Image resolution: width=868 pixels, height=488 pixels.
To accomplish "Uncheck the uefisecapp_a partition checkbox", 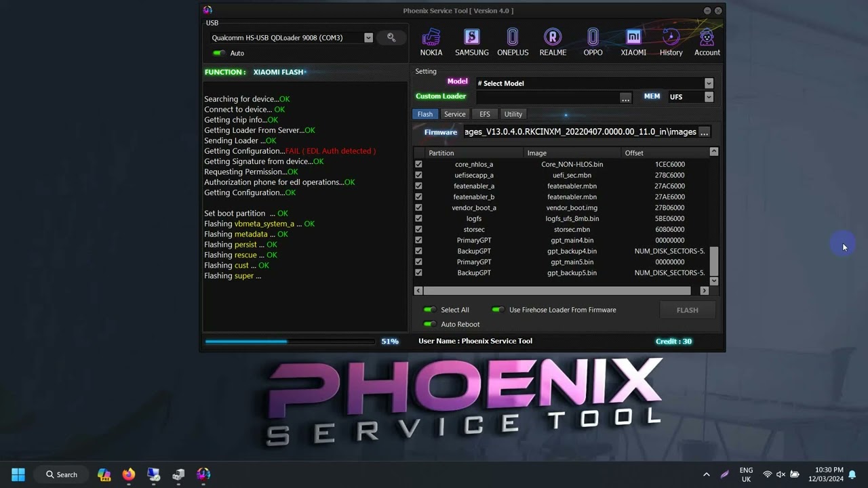I will point(418,175).
